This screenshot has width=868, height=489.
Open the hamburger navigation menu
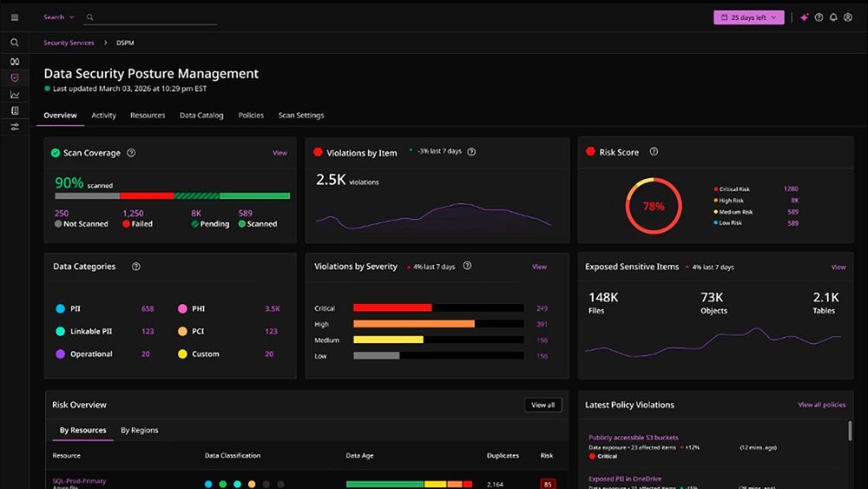pyautogui.click(x=15, y=17)
